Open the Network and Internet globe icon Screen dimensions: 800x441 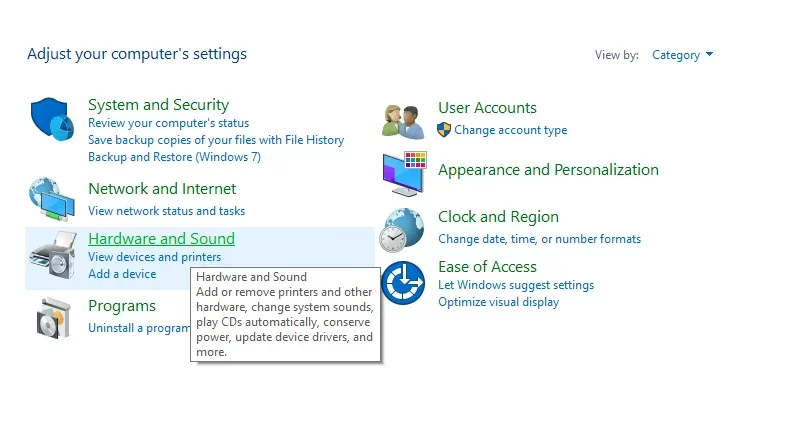tap(52, 199)
